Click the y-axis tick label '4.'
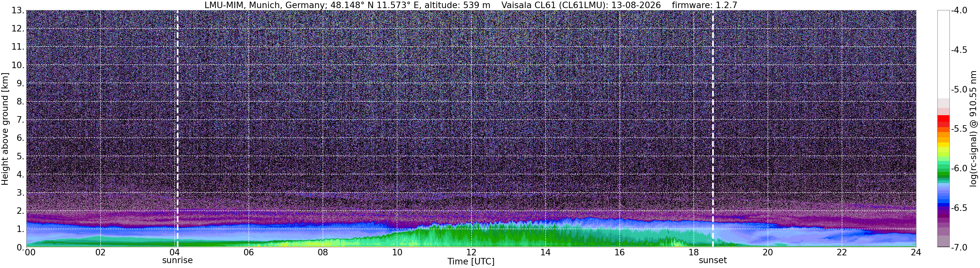This screenshot has width=980, height=268. tap(21, 175)
